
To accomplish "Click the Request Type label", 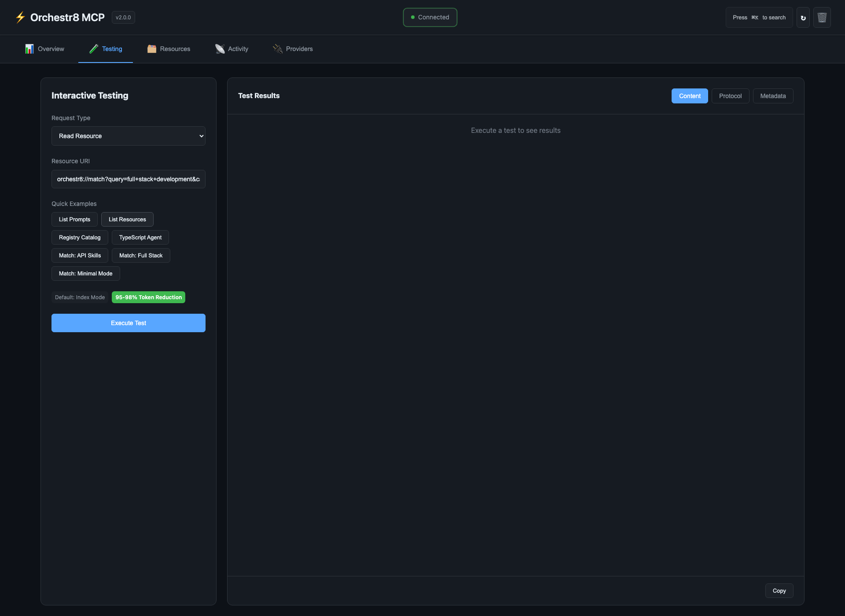I will tap(71, 118).
